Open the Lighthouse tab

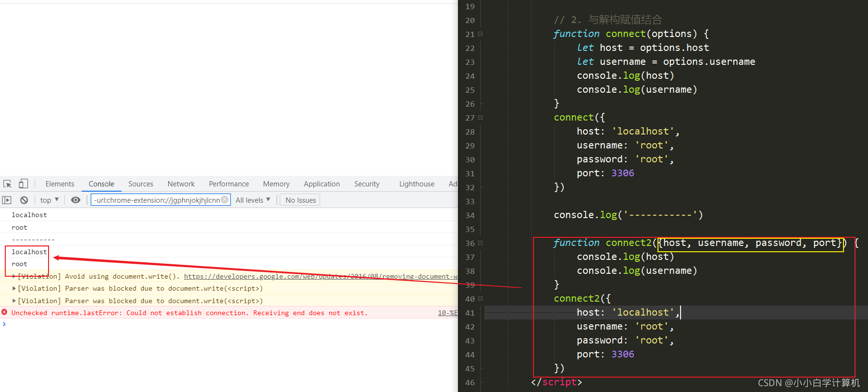[417, 184]
